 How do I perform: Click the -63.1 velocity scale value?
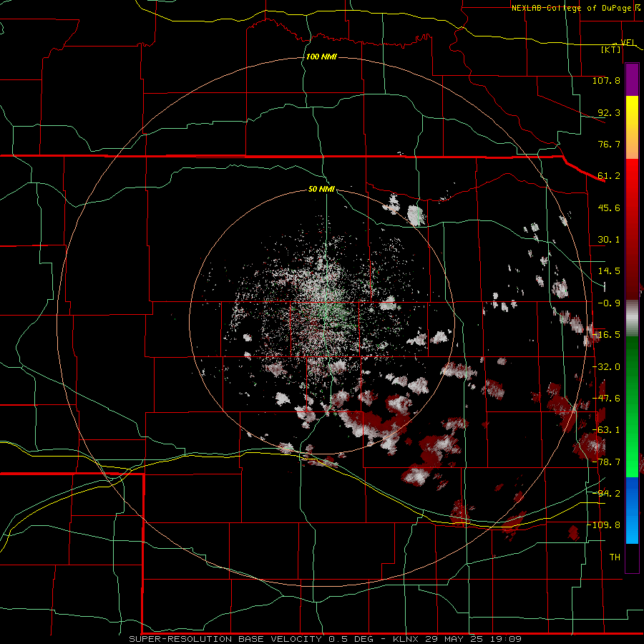(606, 430)
